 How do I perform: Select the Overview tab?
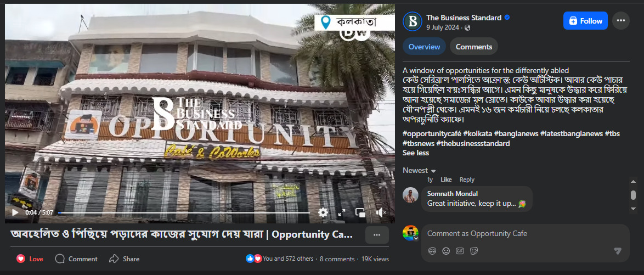(x=424, y=47)
